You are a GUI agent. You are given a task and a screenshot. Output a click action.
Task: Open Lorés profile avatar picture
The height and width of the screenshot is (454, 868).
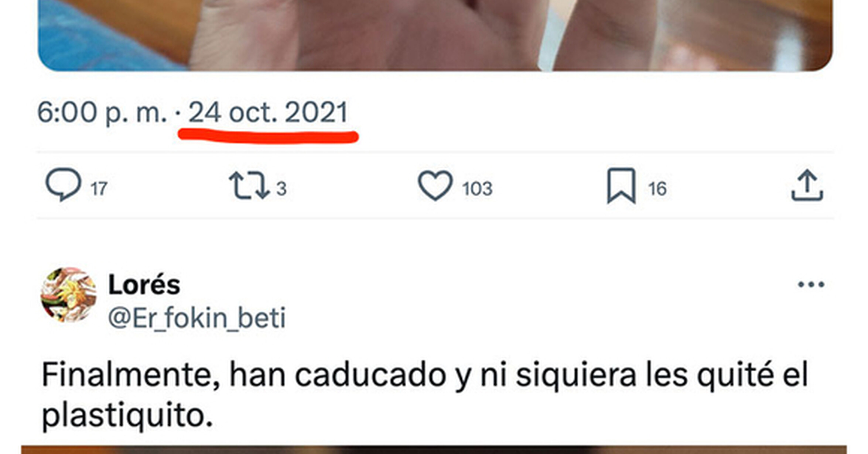pyautogui.click(x=68, y=295)
